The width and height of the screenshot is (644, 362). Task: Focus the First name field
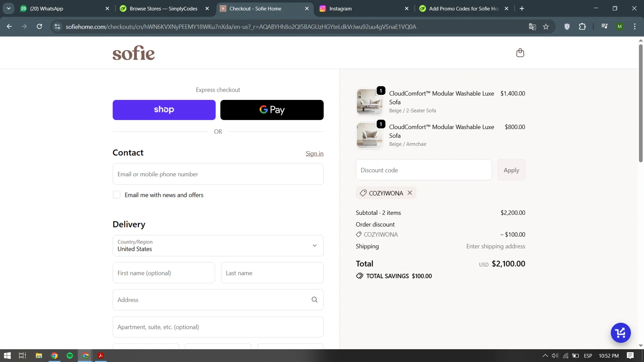pyautogui.click(x=164, y=273)
